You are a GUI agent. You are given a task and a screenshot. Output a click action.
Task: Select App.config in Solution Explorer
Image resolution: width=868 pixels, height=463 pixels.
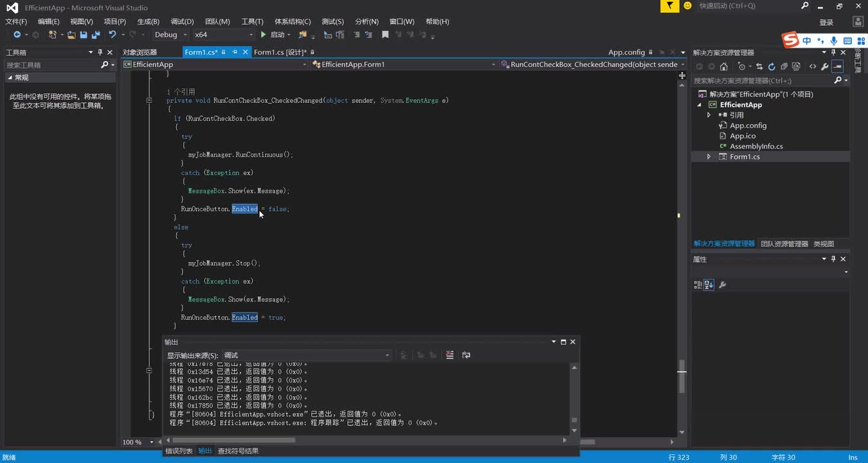point(748,125)
